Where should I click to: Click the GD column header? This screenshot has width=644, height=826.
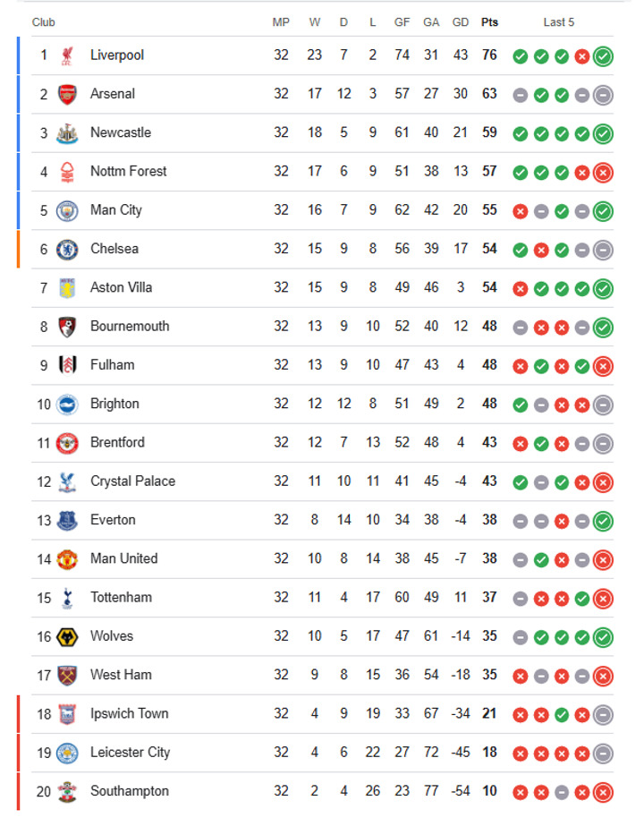tap(461, 22)
